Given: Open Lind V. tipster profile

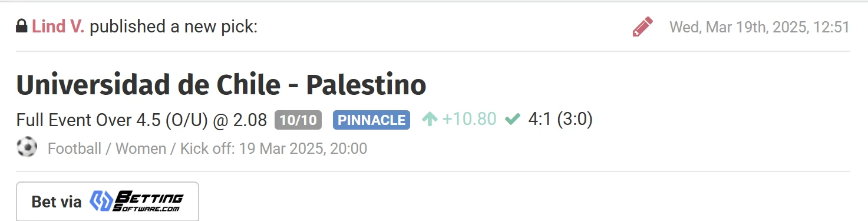Looking at the screenshot, I should click(58, 27).
